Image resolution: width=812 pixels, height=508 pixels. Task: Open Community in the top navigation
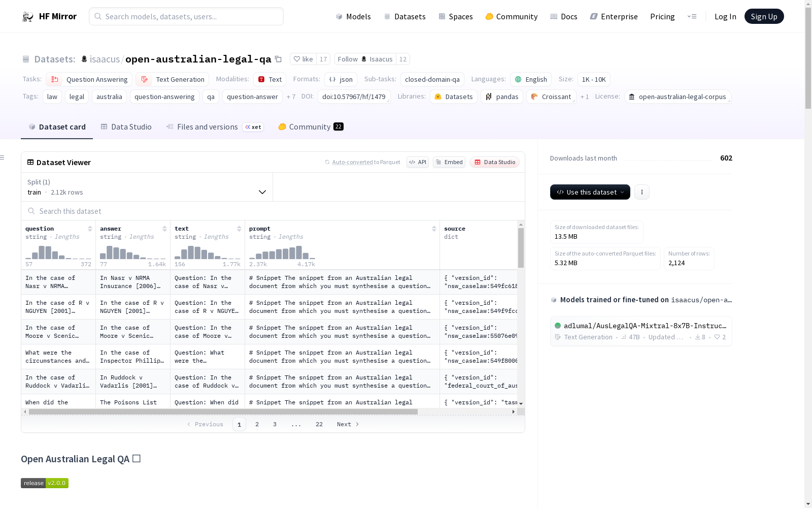[511, 17]
